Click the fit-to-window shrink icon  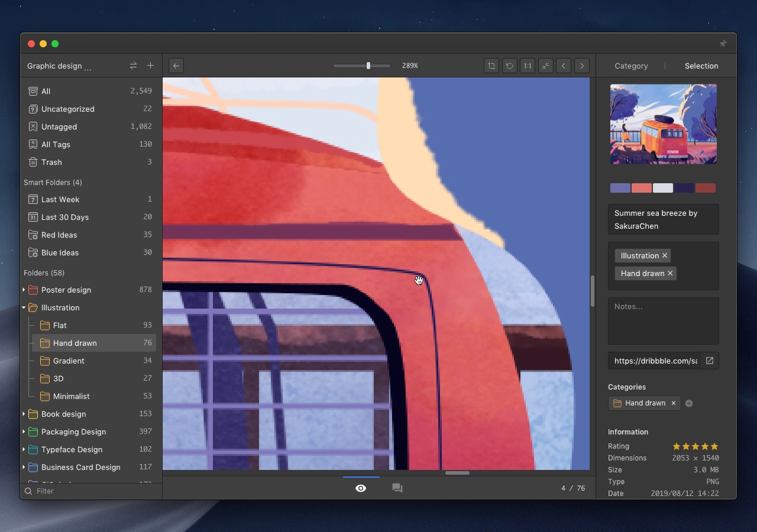coord(546,66)
